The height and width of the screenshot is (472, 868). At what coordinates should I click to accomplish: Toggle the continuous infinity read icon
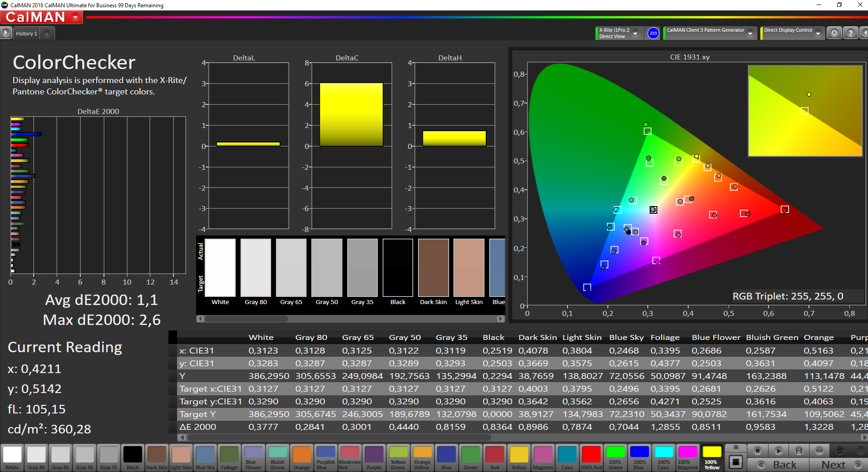819,451
